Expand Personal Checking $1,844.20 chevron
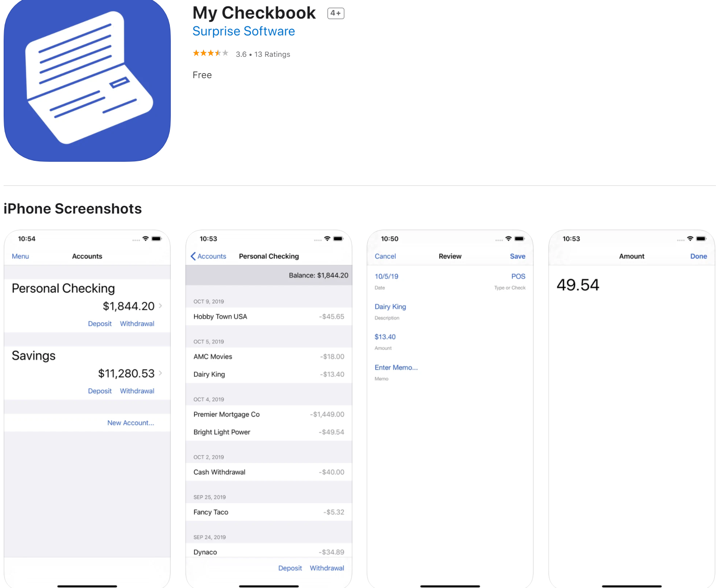720x588 pixels. (x=160, y=306)
